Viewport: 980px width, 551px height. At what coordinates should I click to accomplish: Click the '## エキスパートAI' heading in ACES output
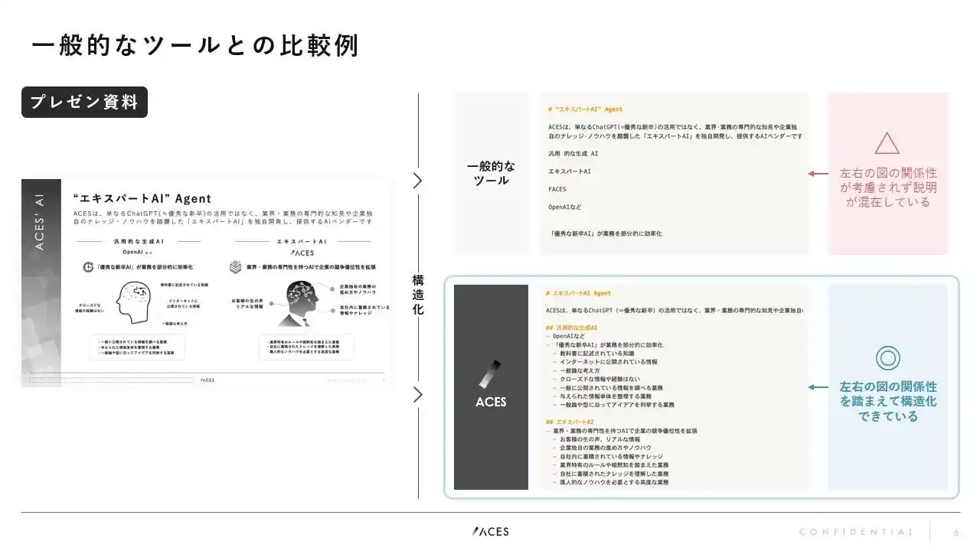pyautogui.click(x=570, y=422)
